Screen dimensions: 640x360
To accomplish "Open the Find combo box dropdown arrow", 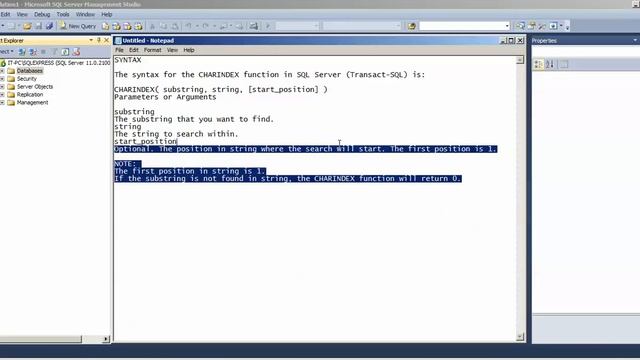I will click(x=507, y=26).
